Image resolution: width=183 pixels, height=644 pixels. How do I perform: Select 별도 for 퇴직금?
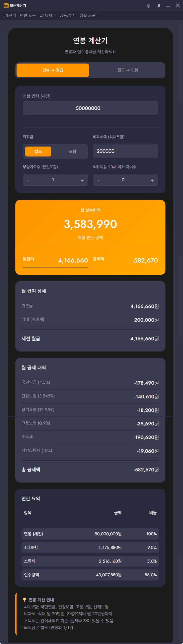point(38,151)
